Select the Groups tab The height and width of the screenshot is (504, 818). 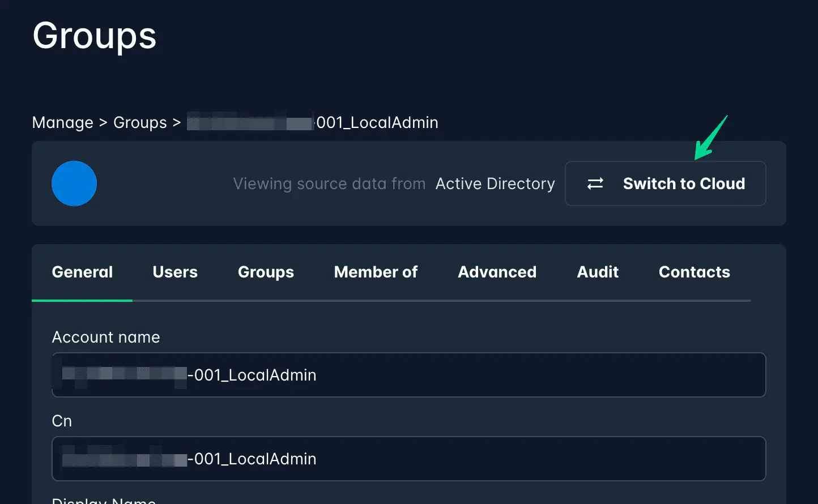pyautogui.click(x=266, y=272)
